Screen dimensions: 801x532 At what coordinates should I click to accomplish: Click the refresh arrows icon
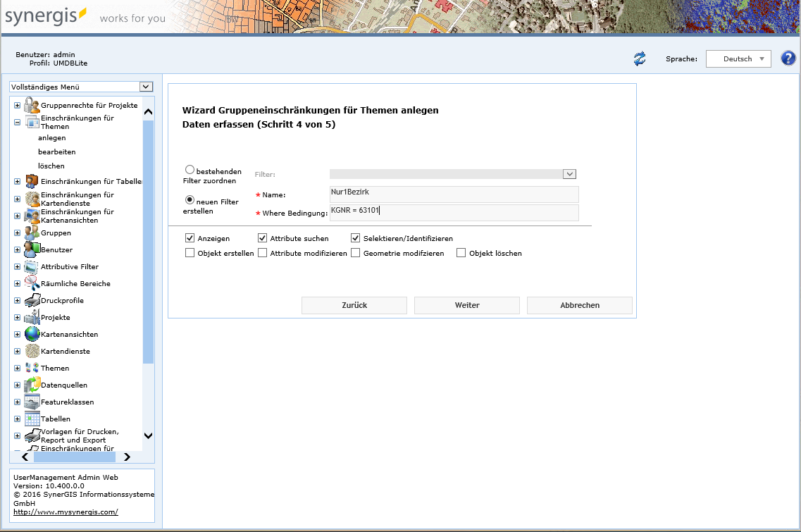point(639,58)
